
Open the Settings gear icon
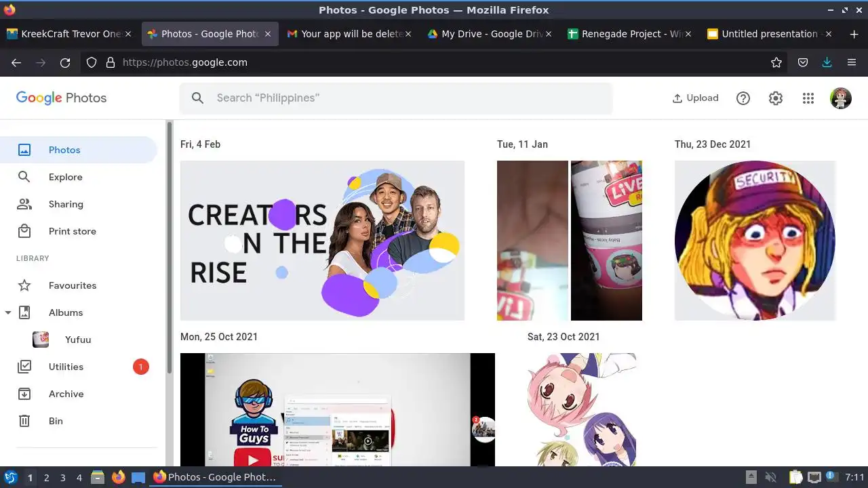[776, 98]
